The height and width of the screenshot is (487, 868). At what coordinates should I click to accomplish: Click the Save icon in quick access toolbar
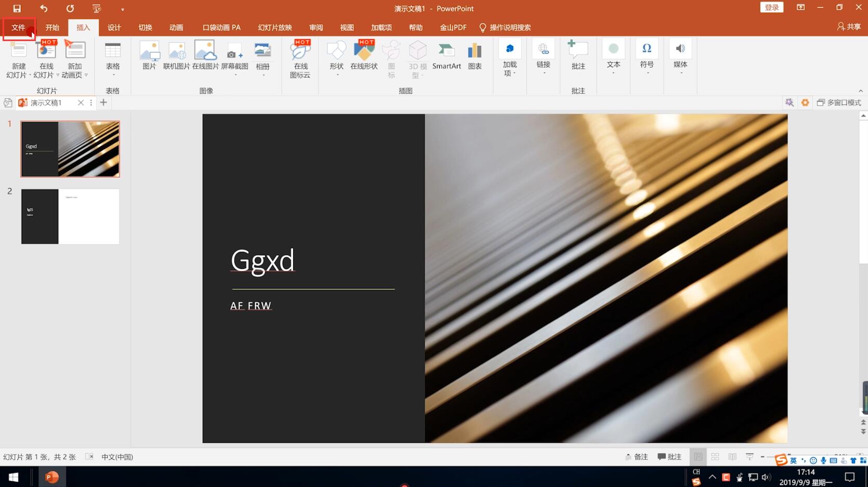click(17, 8)
